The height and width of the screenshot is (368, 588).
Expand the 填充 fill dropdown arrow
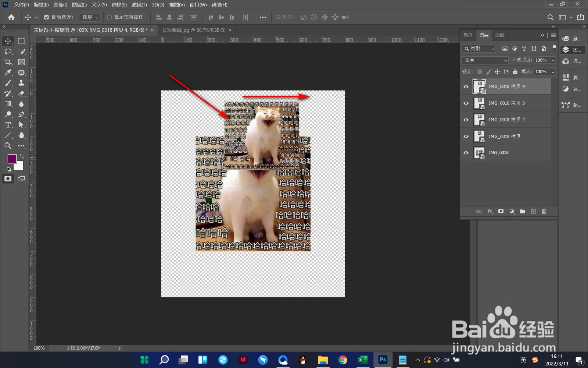point(553,72)
